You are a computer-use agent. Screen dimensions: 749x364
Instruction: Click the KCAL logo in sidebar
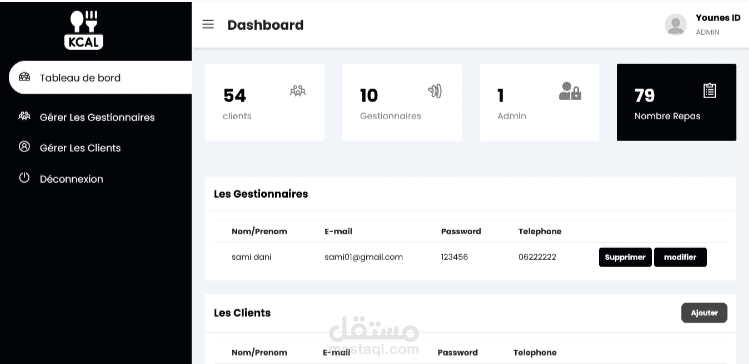click(84, 30)
